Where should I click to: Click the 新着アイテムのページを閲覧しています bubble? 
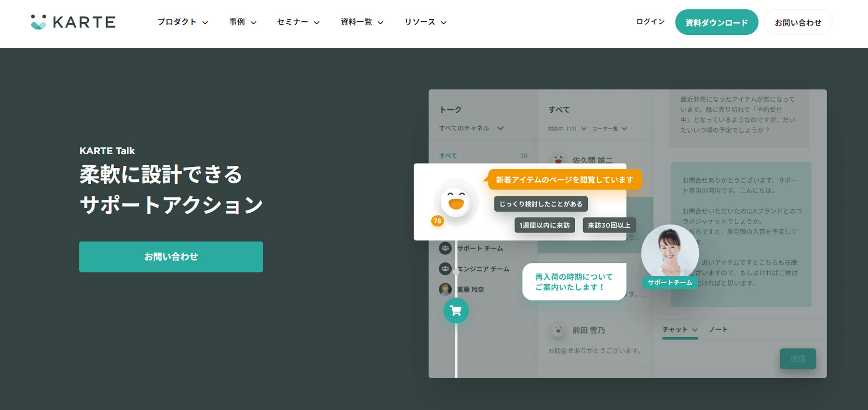pos(564,179)
